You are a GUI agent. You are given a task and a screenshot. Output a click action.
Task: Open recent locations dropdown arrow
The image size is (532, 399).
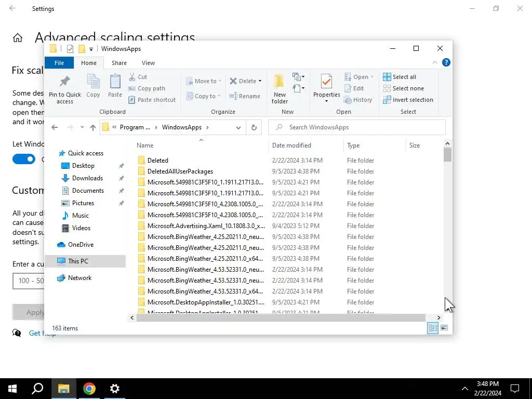point(82,128)
